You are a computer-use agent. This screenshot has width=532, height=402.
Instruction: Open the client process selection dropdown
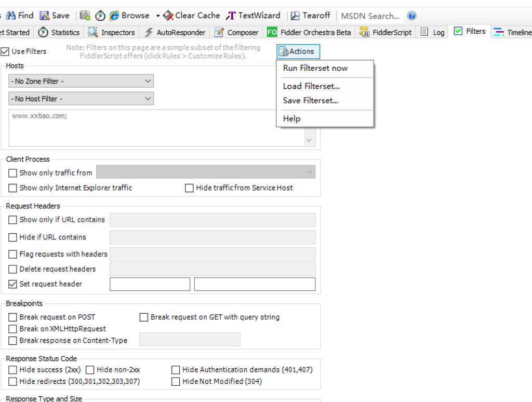[x=206, y=172]
